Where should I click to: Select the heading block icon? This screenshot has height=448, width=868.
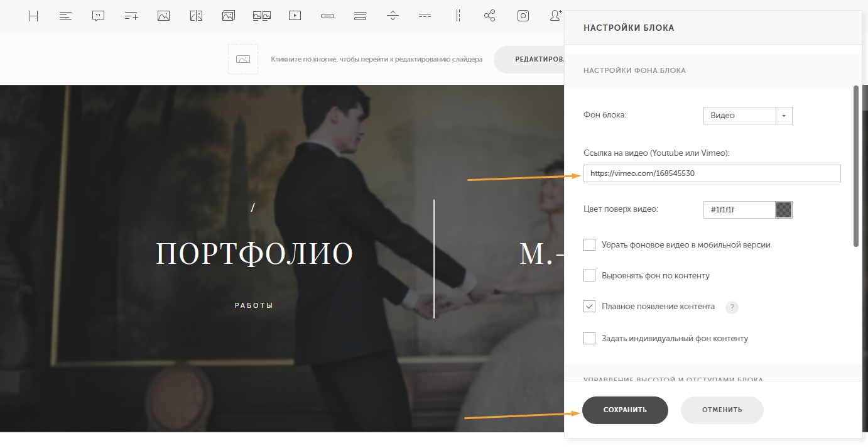(33, 16)
